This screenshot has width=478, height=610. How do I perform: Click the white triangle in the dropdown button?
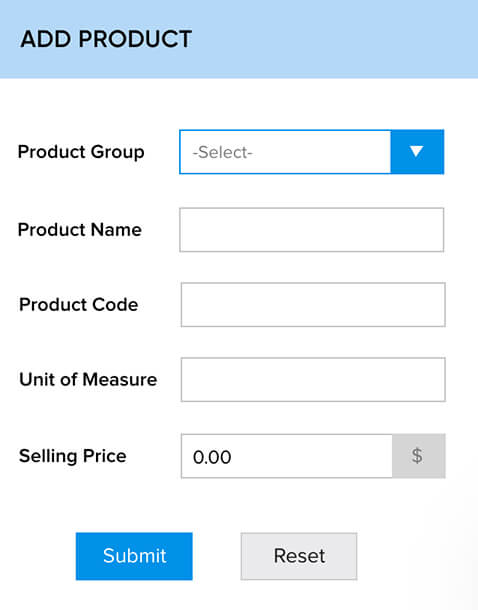tap(417, 151)
